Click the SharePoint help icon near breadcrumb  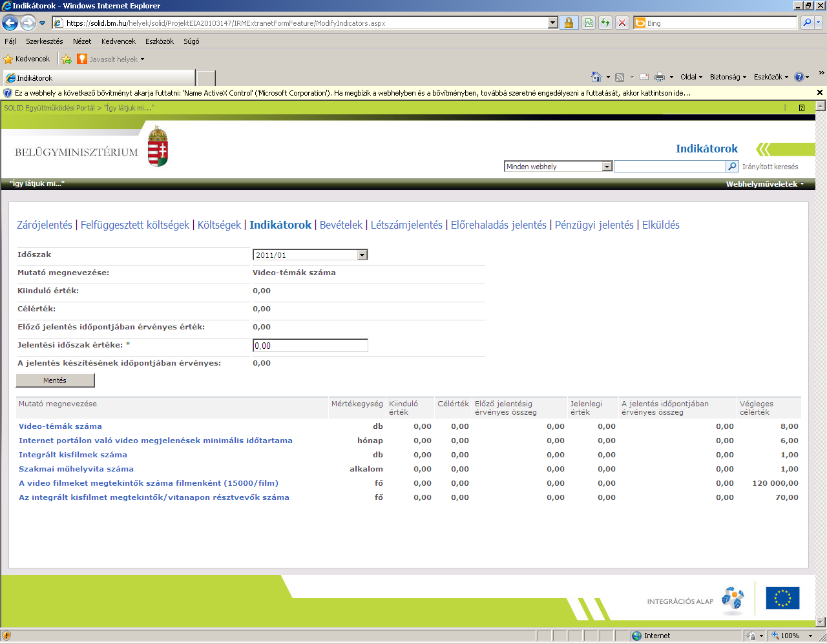coord(802,108)
